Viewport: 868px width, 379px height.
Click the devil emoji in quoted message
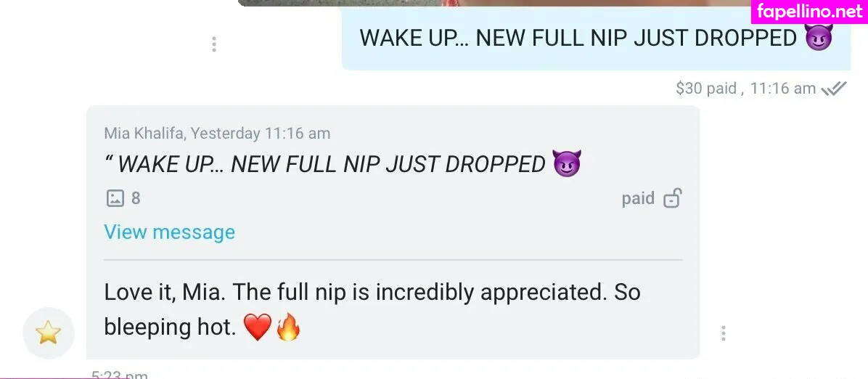coord(568,164)
